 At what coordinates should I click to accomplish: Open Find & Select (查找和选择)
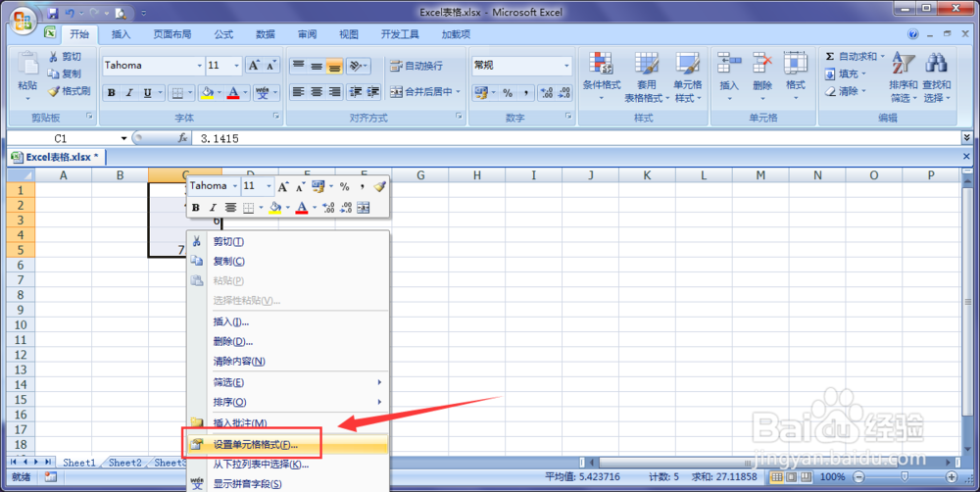pos(936,77)
